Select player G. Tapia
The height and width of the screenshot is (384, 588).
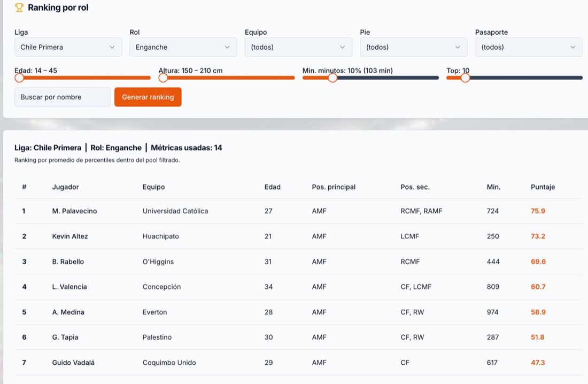(x=65, y=337)
